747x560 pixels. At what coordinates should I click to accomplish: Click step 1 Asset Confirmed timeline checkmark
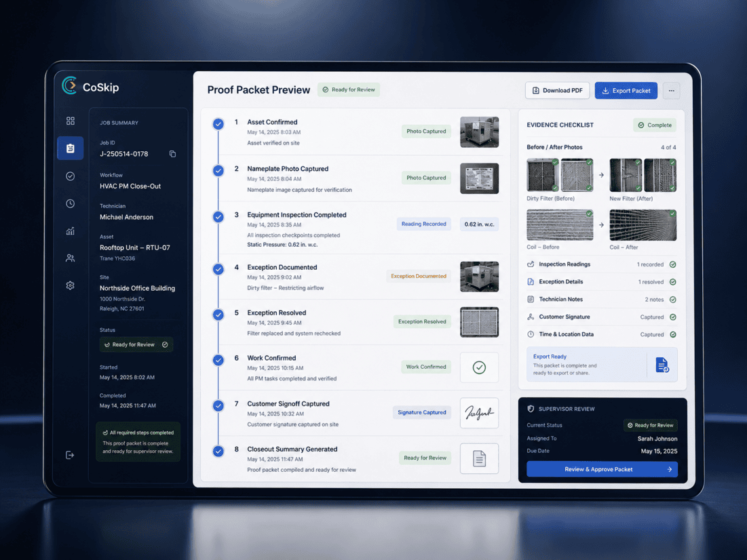[x=218, y=124]
